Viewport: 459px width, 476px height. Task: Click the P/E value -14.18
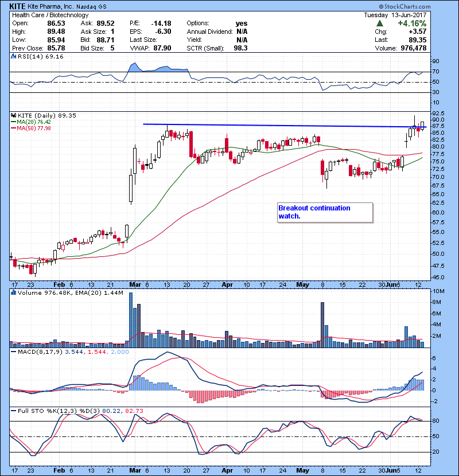pos(161,24)
